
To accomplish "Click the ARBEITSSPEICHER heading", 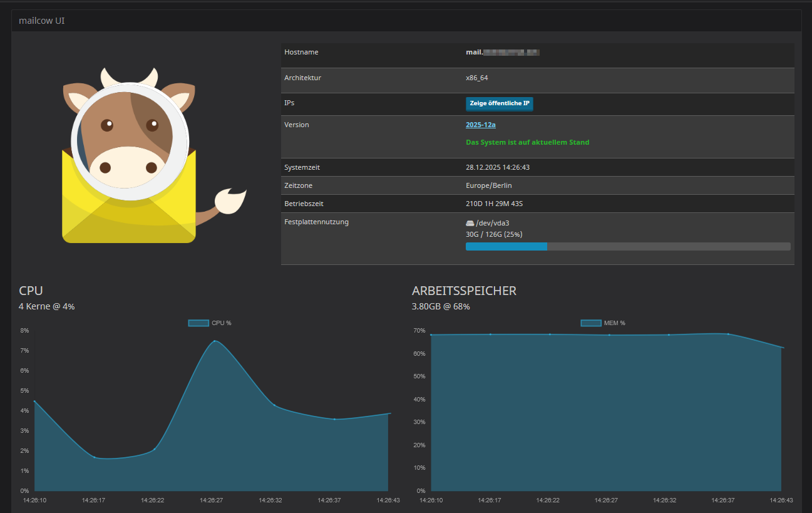I will point(464,291).
